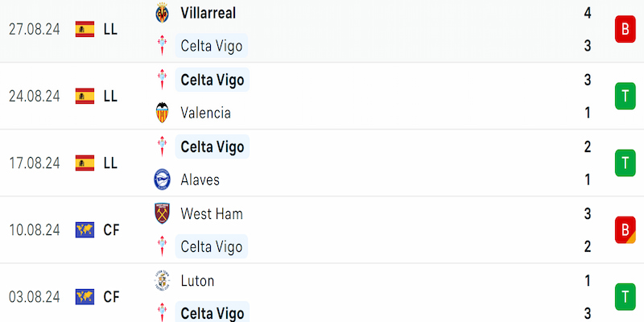
Task: Click the West Ham club crest
Action: tap(163, 213)
